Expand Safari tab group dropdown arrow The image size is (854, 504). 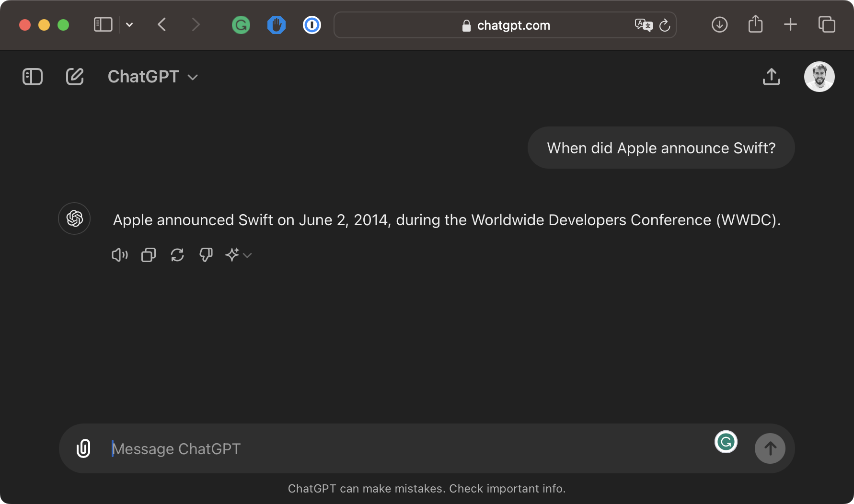[129, 25]
